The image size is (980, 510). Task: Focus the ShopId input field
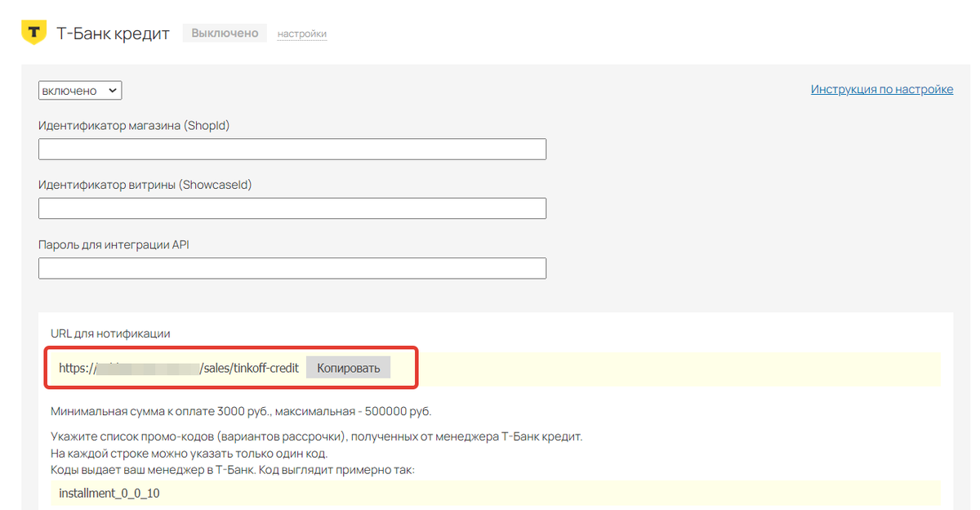point(292,149)
